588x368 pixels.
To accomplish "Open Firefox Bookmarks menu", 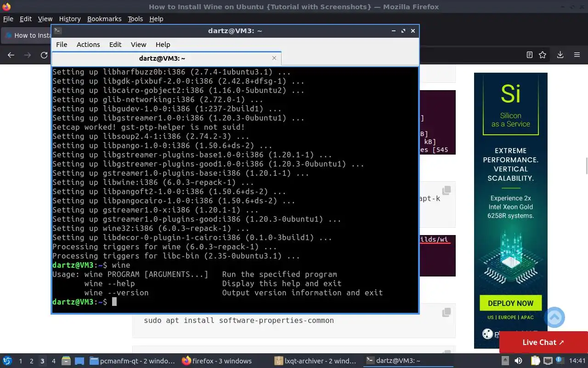I will tap(104, 19).
